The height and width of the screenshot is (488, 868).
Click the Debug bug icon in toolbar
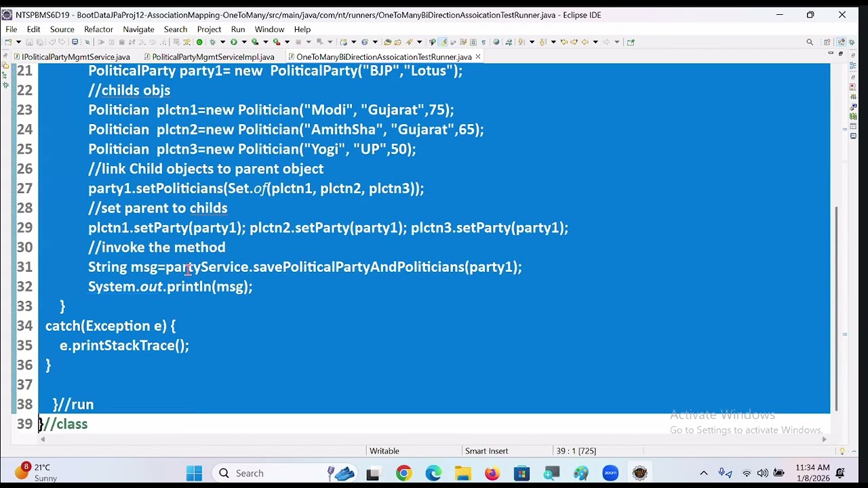click(213, 42)
